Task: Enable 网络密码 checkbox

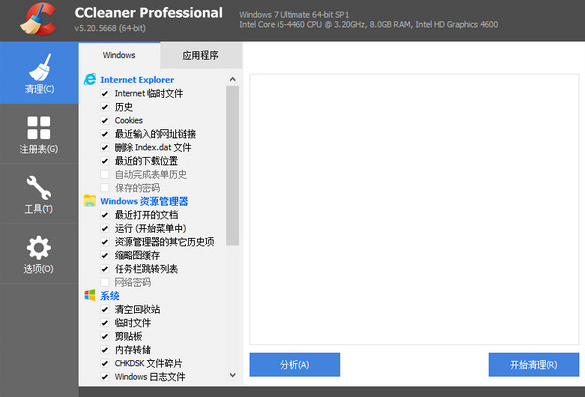Action: point(105,282)
